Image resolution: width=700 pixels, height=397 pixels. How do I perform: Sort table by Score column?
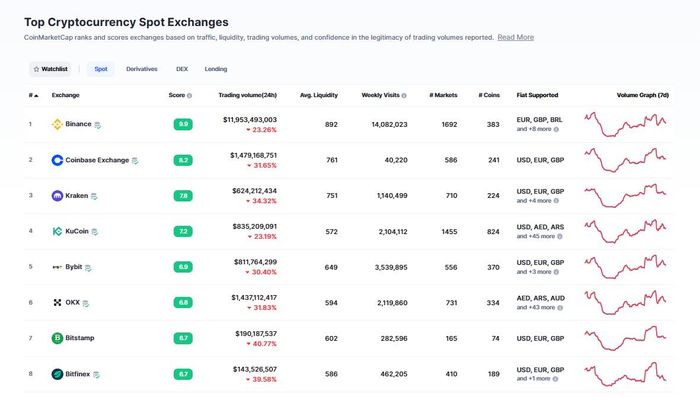[177, 95]
